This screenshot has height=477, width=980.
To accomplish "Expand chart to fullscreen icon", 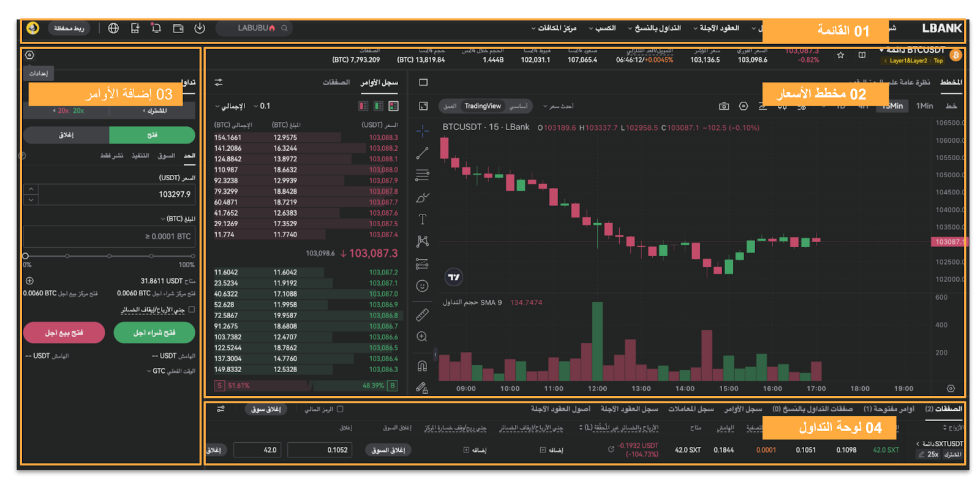I will tap(423, 106).
